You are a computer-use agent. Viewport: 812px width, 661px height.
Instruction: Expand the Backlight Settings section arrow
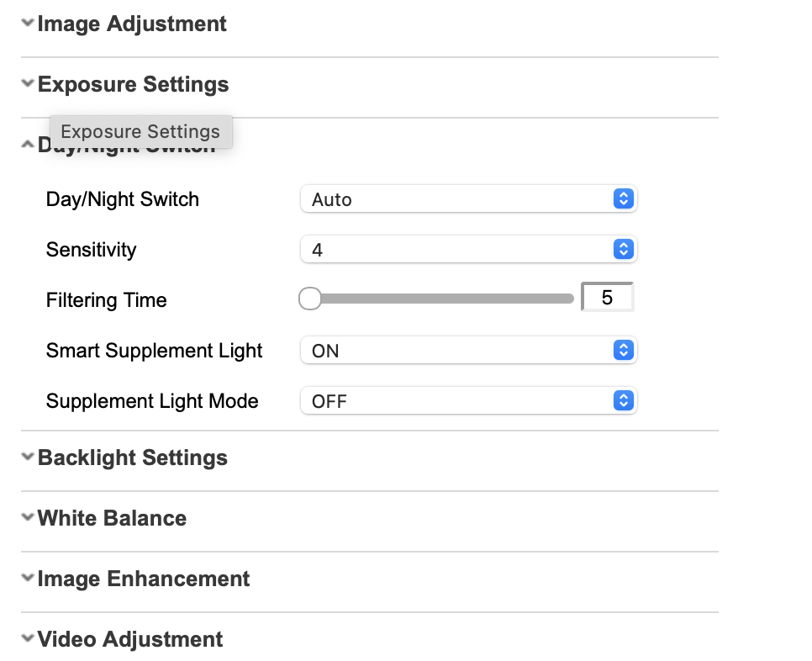29,457
